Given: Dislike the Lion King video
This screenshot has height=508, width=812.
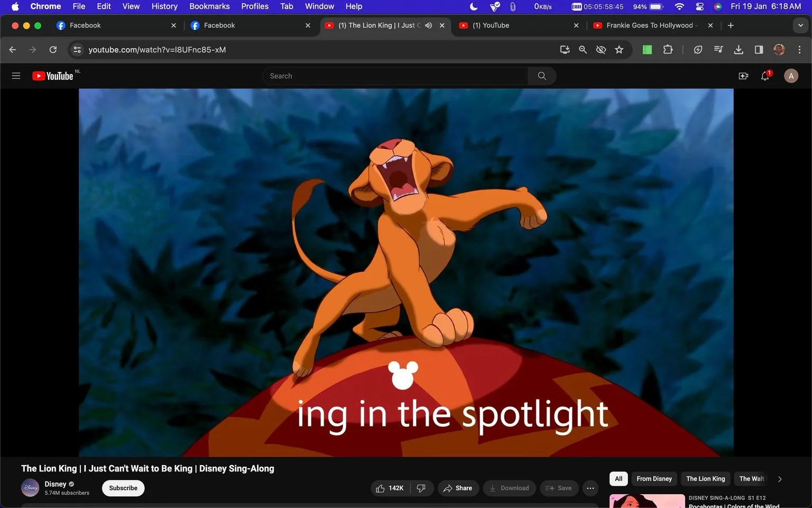Looking at the screenshot, I should (x=421, y=488).
